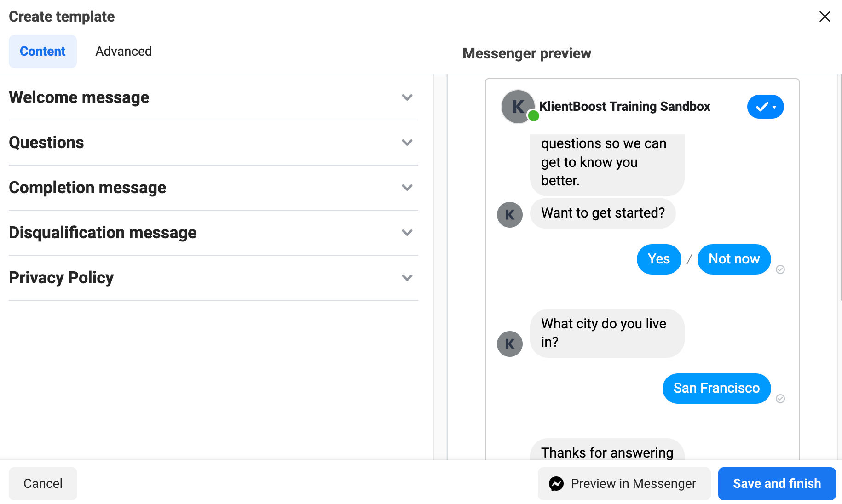Click Save and finish

point(777,484)
